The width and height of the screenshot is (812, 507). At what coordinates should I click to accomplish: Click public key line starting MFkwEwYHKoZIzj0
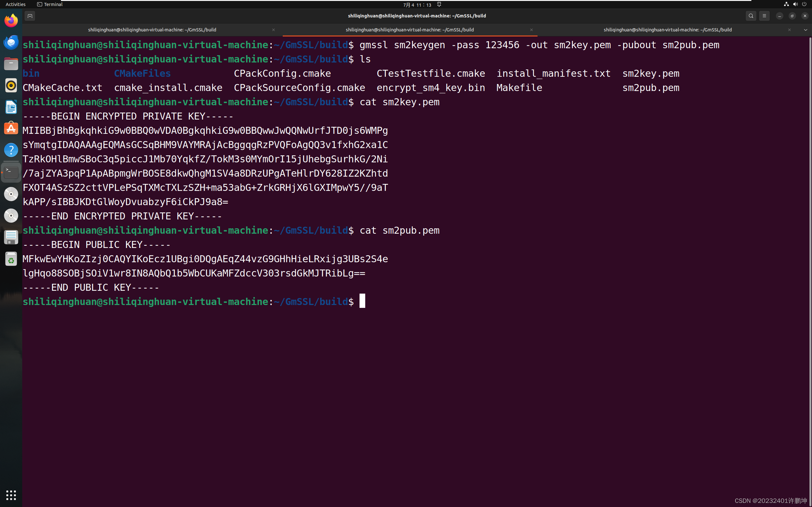tap(205, 259)
